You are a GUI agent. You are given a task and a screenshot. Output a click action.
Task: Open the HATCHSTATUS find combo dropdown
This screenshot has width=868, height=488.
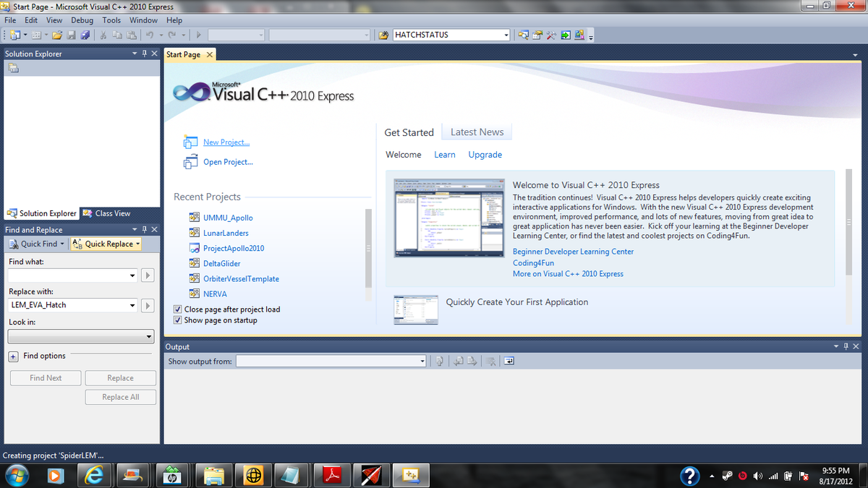pyautogui.click(x=506, y=35)
